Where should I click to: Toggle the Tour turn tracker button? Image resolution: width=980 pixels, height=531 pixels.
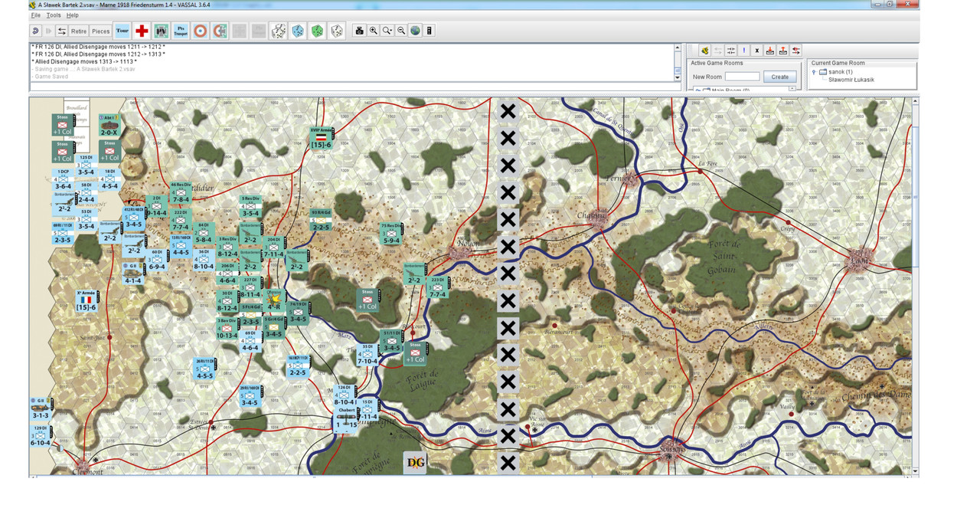[122, 31]
